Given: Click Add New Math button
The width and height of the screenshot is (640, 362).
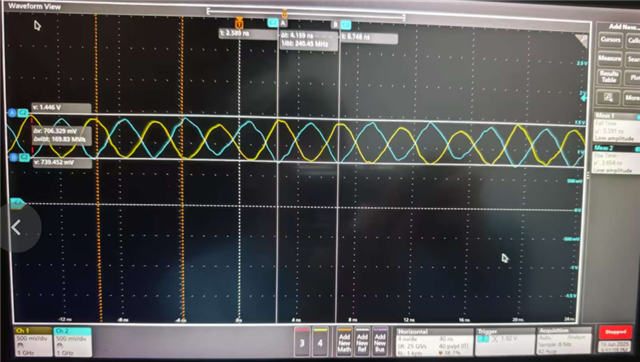Looking at the screenshot, I should 344,342.
